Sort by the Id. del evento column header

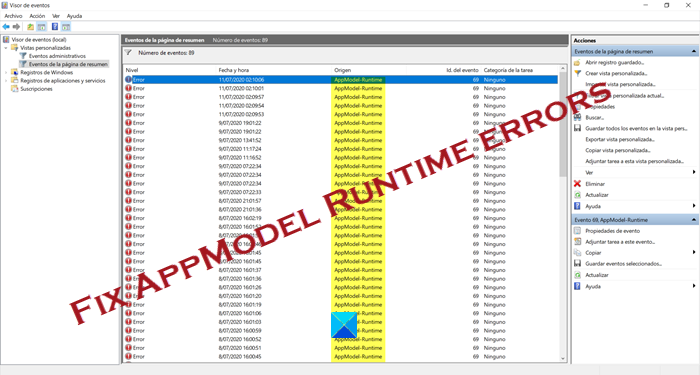pos(444,70)
